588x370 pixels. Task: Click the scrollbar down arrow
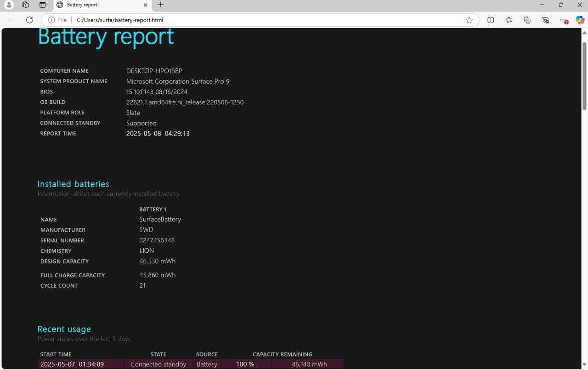tap(584, 365)
